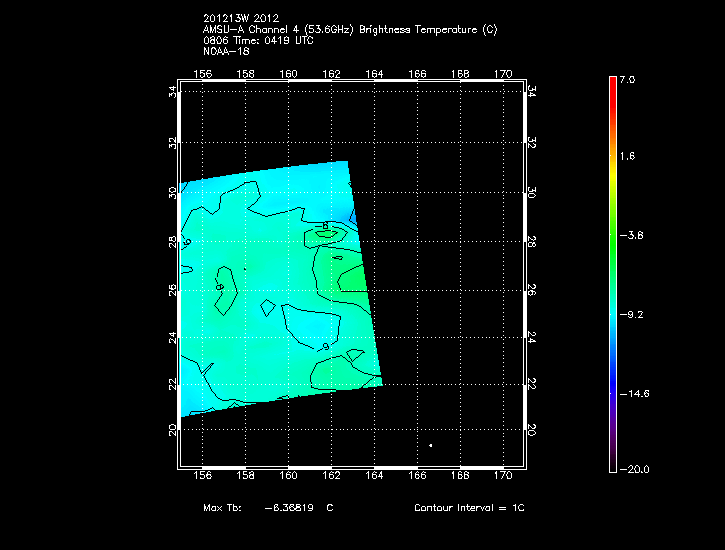725x550 pixels.
Task: Click the left axis latitude label 34
Action: pos(172,91)
